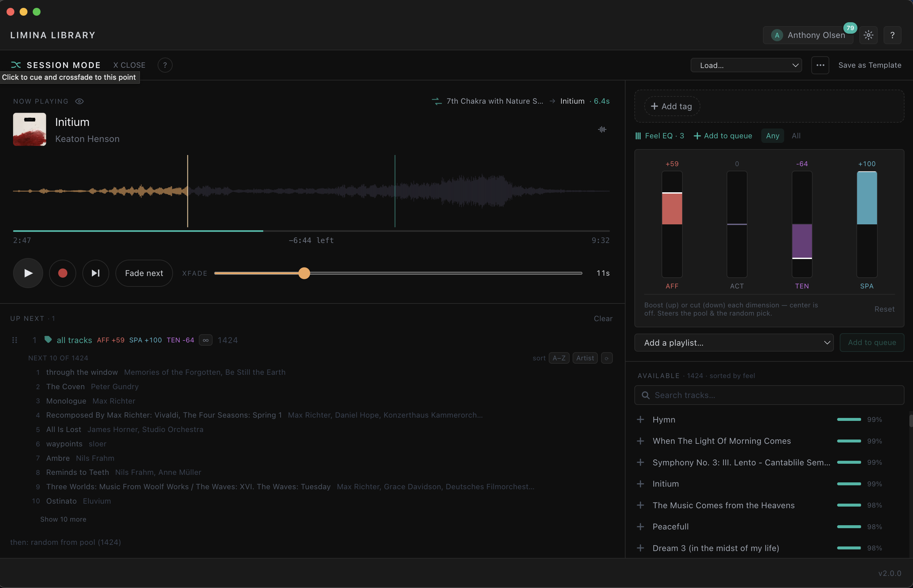Click the AFF feel slider bar
The width and height of the screenshot is (913, 588).
coord(672,224)
